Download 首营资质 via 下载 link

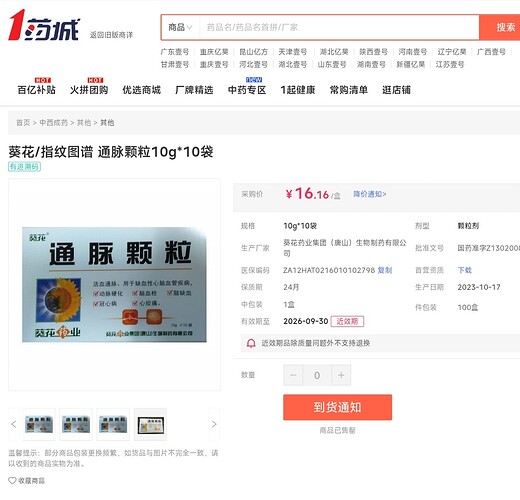coord(465,270)
